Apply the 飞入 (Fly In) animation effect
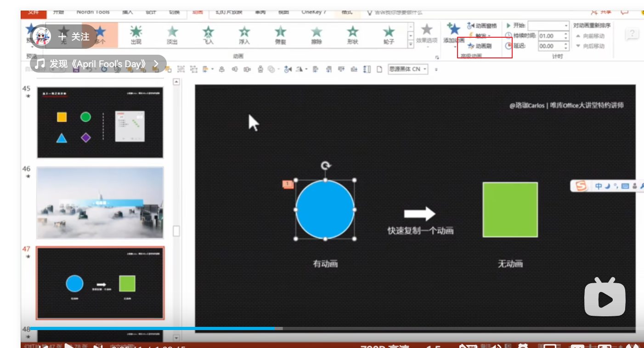 [209, 35]
